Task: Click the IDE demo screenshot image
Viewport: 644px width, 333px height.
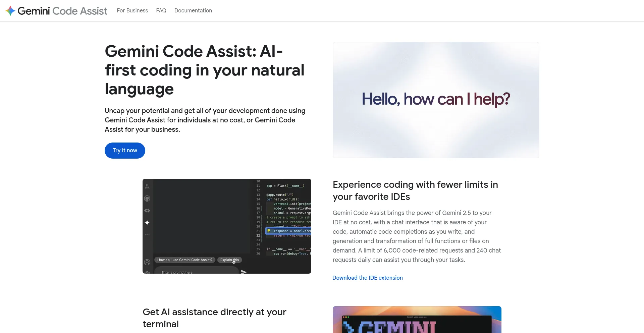Action: pyautogui.click(x=227, y=226)
